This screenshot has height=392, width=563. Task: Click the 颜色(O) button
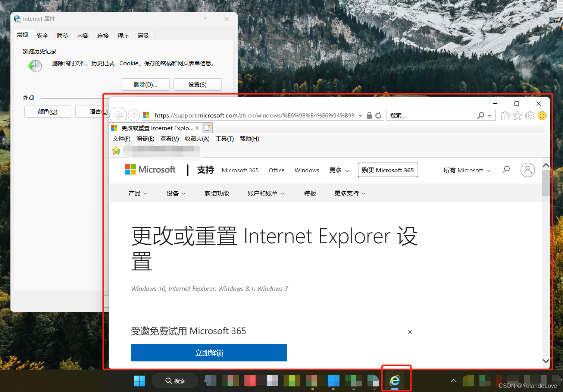pyautogui.click(x=48, y=112)
